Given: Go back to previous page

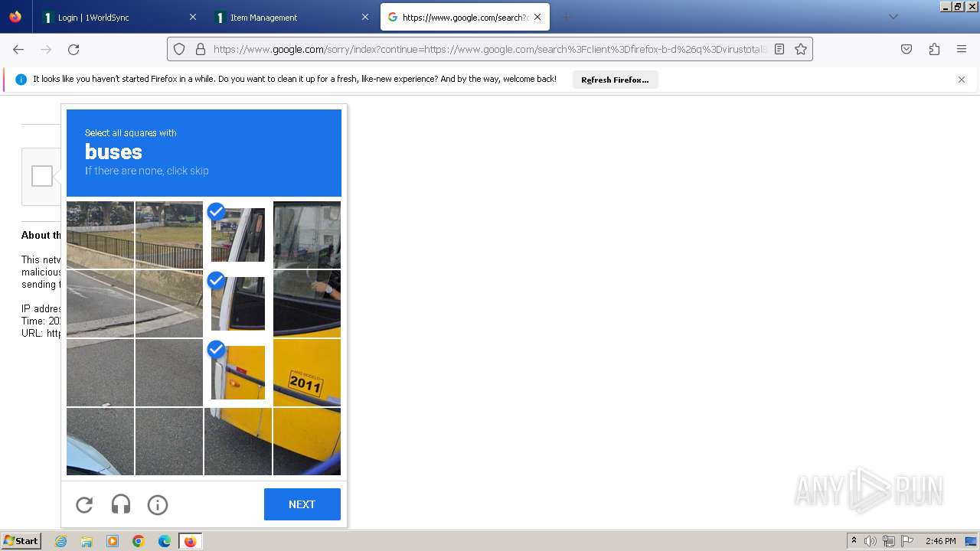Looking at the screenshot, I should coord(18,49).
